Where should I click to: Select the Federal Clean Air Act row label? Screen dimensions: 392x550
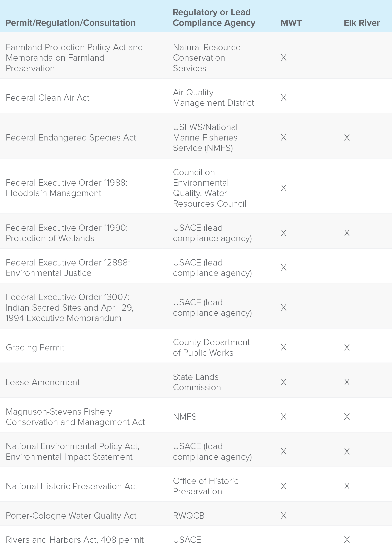tap(48, 98)
